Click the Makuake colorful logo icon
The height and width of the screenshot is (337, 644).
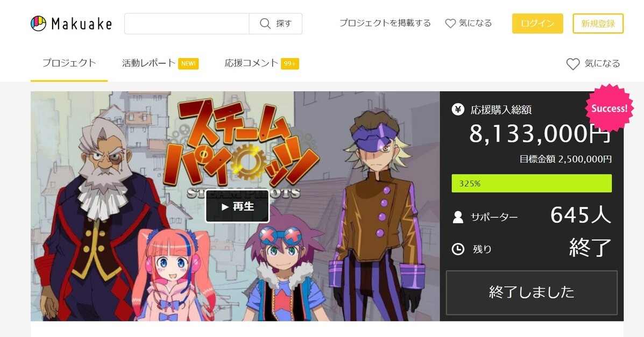39,24
